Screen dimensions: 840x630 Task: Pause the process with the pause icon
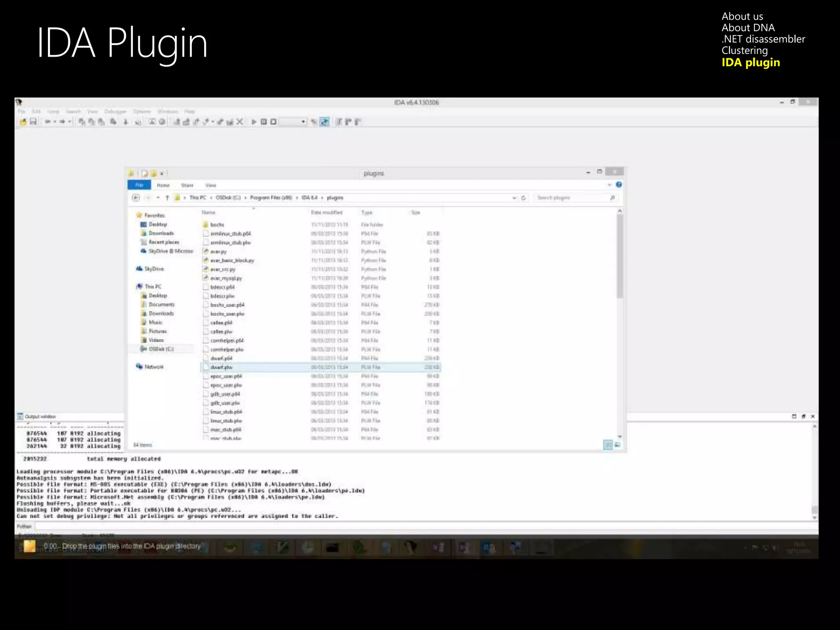click(264, 122)
